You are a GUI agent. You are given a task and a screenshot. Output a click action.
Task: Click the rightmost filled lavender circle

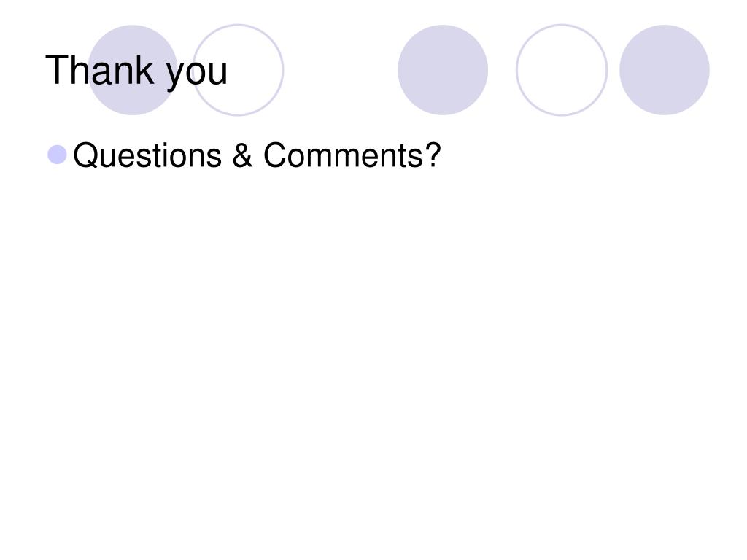pyautogui.click(x=664, y=70)
